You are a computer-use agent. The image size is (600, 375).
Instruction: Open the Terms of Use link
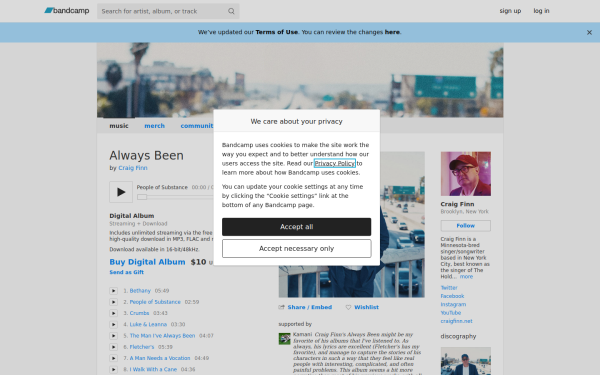pos(277,32)
